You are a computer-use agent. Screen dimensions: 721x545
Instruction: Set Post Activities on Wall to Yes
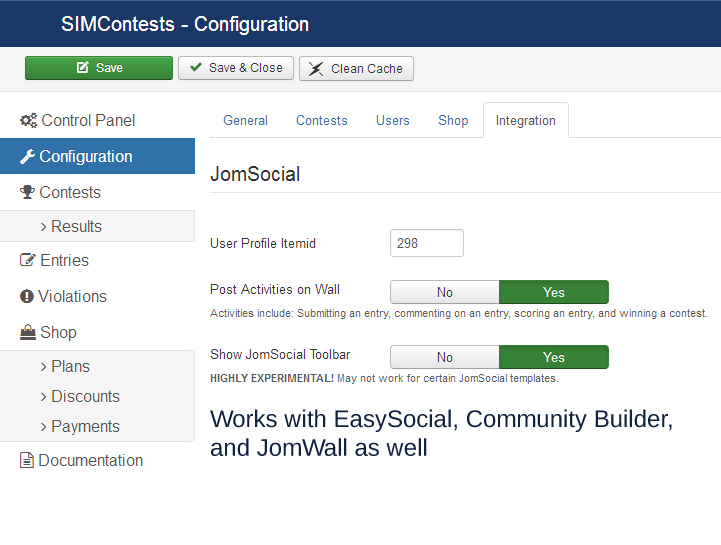[x=554, y=292]
